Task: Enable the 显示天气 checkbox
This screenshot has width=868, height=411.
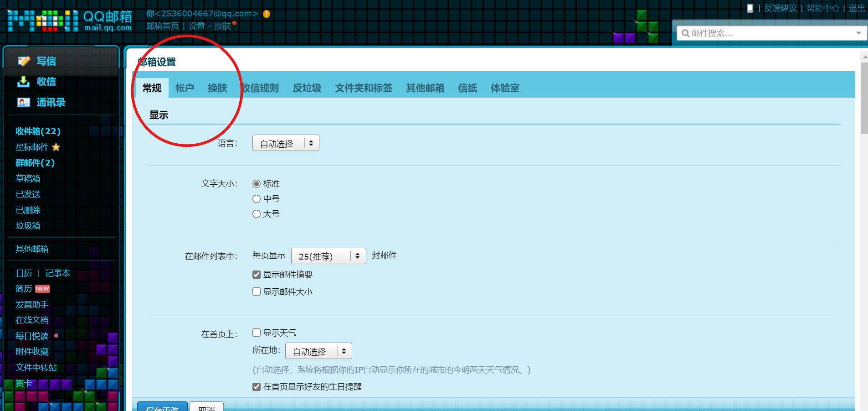Action: pos(257,333)
